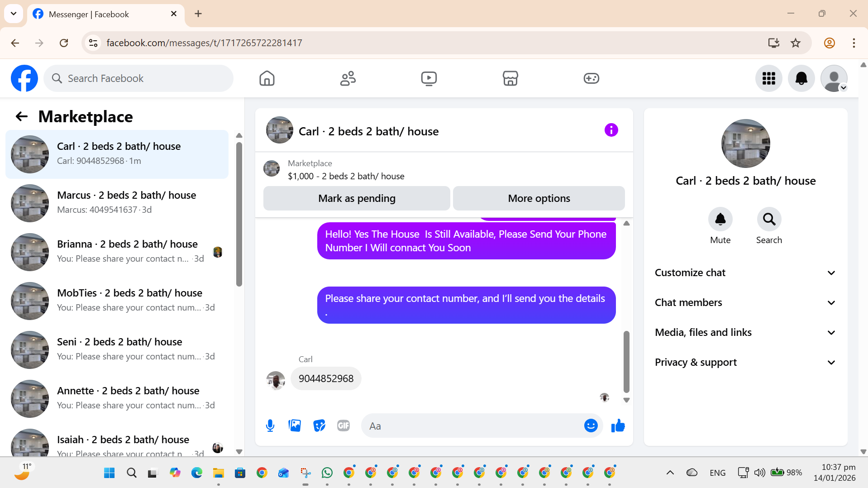868x488 pixels.
Task: Click large listing photo in info panel
Action: [x=745, y=144]
